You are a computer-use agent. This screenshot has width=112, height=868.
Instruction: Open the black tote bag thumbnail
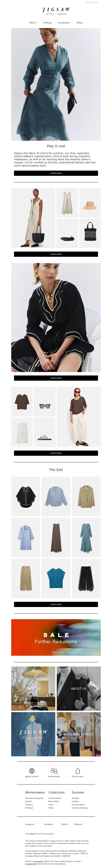tap(90, 233)
